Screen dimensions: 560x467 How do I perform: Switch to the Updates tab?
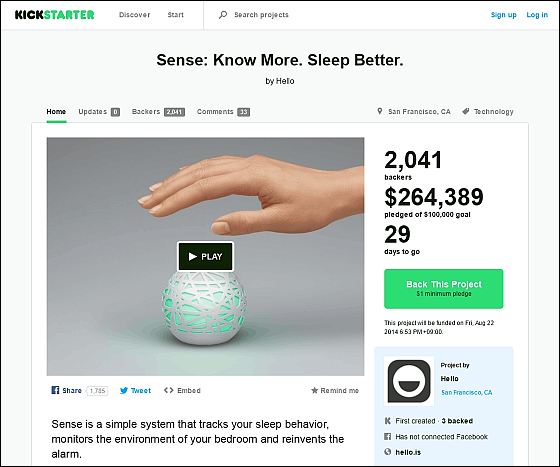click(x=99, y=112)
